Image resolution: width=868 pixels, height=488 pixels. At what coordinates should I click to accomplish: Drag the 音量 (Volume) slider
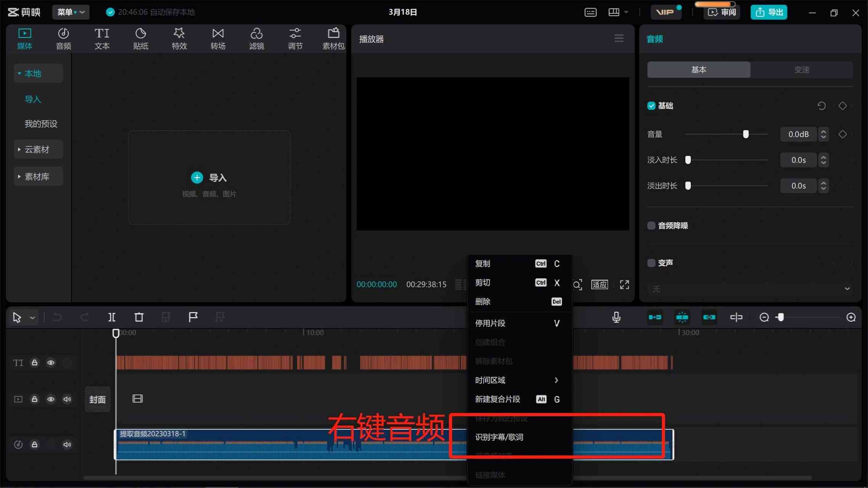745,134
